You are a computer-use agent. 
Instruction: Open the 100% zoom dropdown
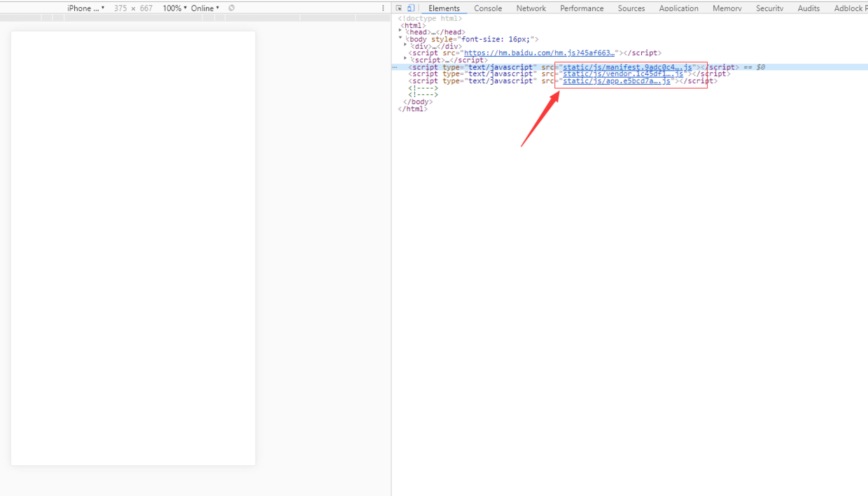pos(175,8)
